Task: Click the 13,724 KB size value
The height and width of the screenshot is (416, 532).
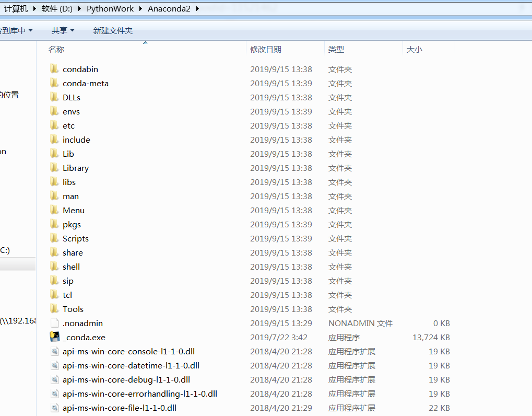Action: pyautogui.click(x=431, y=337)
